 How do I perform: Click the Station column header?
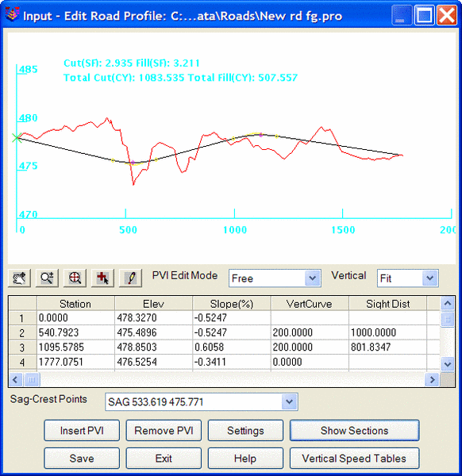coord(75,304)
